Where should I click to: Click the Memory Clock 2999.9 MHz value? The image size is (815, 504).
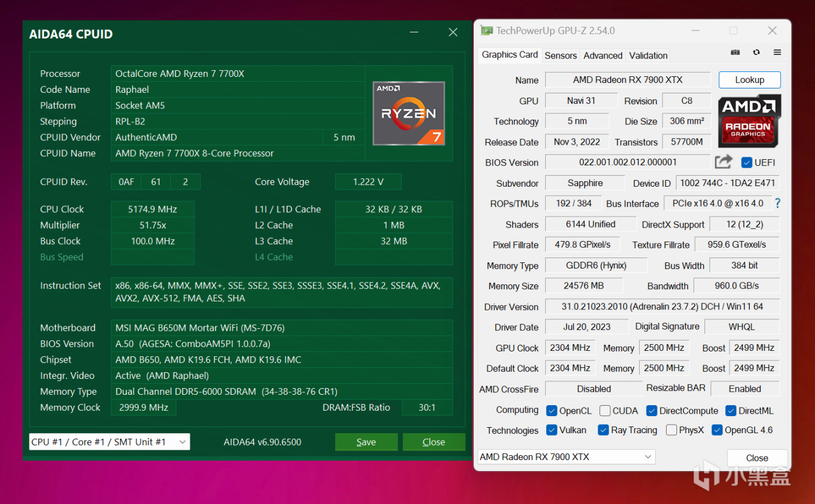coord(143,408)
